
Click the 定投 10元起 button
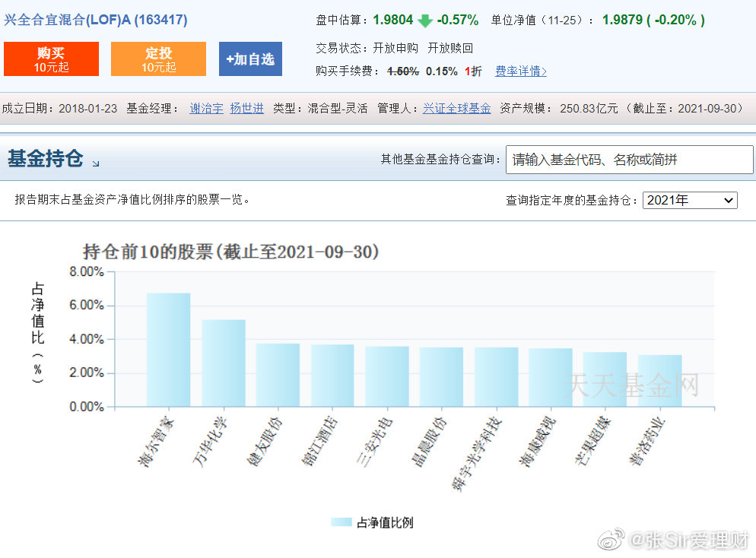[x=159, y=59]
